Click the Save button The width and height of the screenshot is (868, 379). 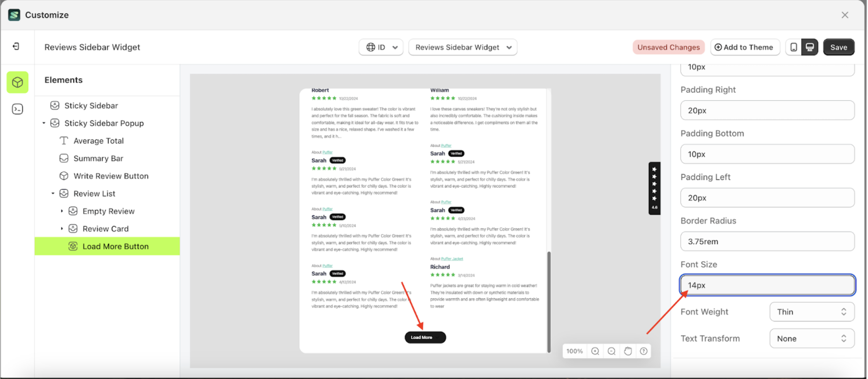pos(839,47)
